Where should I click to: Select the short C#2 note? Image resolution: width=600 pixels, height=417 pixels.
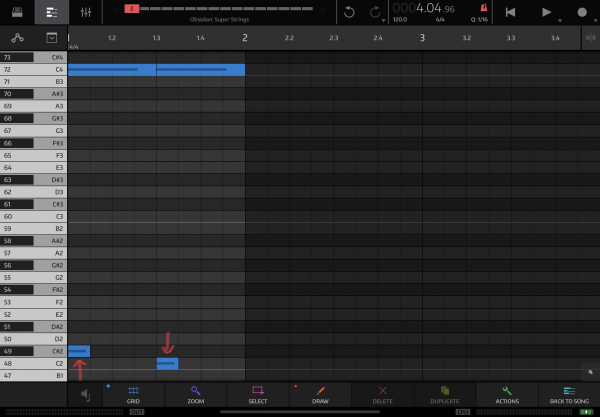[79, 351]
